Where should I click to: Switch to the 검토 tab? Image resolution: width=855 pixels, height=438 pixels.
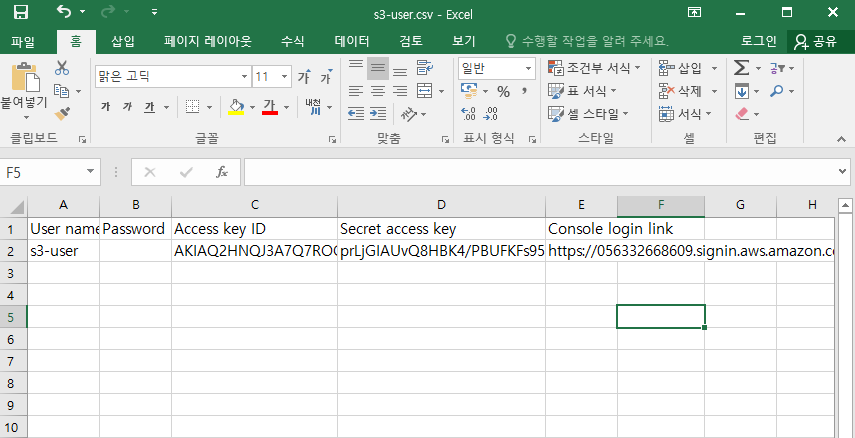411,41
